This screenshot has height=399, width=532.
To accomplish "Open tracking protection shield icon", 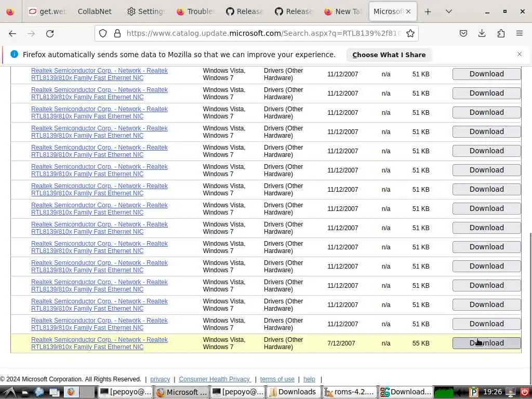I will 103,33.
